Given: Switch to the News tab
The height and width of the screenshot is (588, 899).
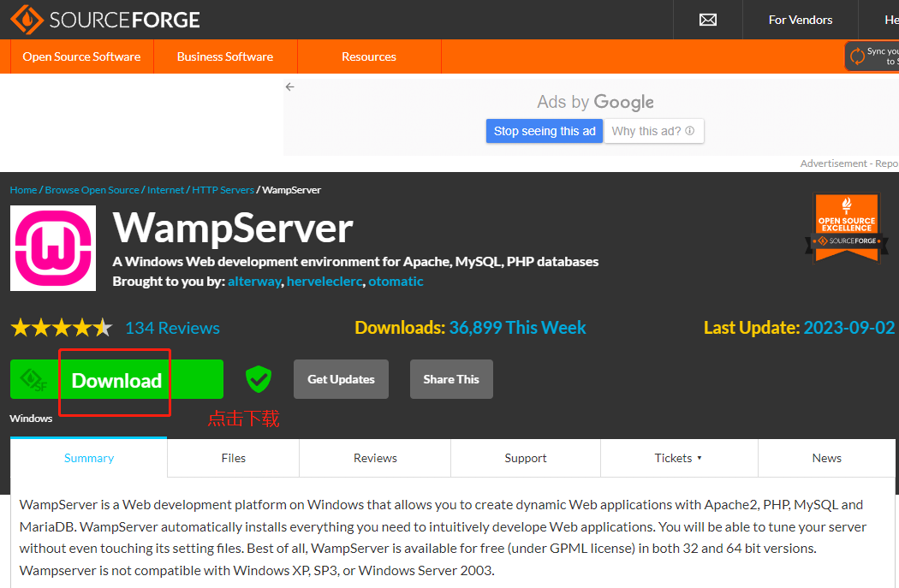Looking at the screenshot, I should pyautogui.click(x=827, y=458).
